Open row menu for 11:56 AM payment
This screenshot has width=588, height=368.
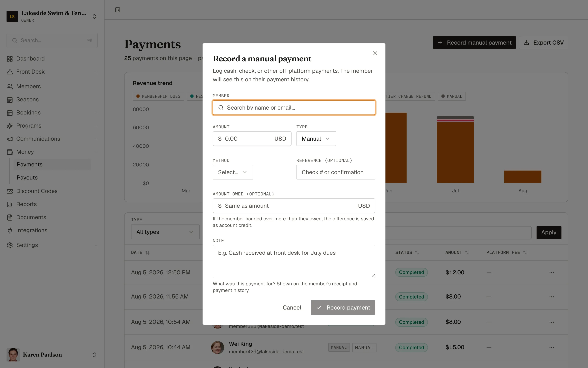coord(551,297)
